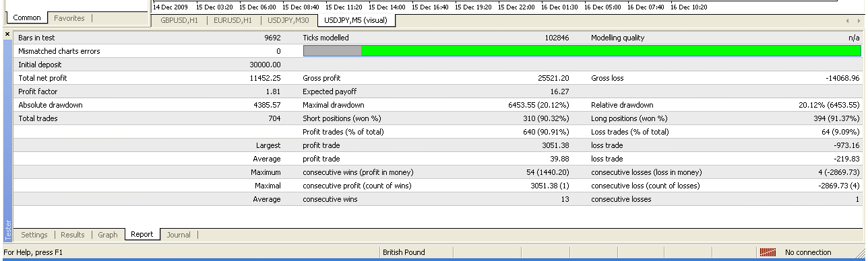Click Profit trades value 640 (90.91%)

point(545,132)
